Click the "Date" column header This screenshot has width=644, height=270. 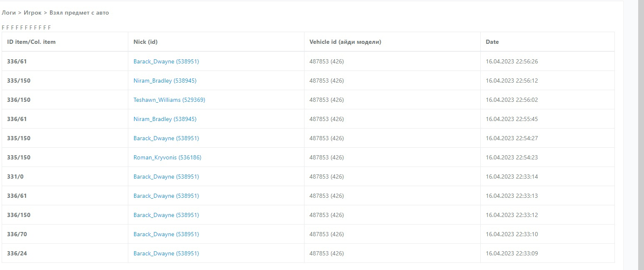click(x=492, y=42)
